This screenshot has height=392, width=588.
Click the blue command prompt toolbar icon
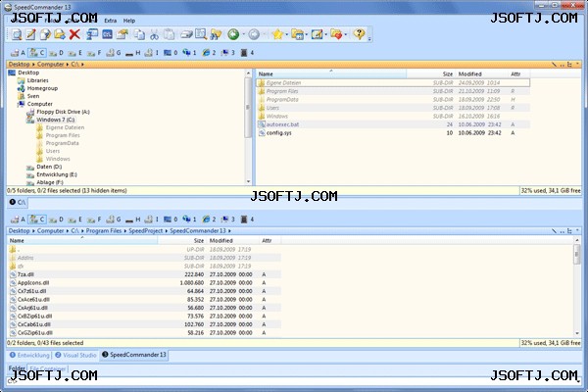pos(107,34)
